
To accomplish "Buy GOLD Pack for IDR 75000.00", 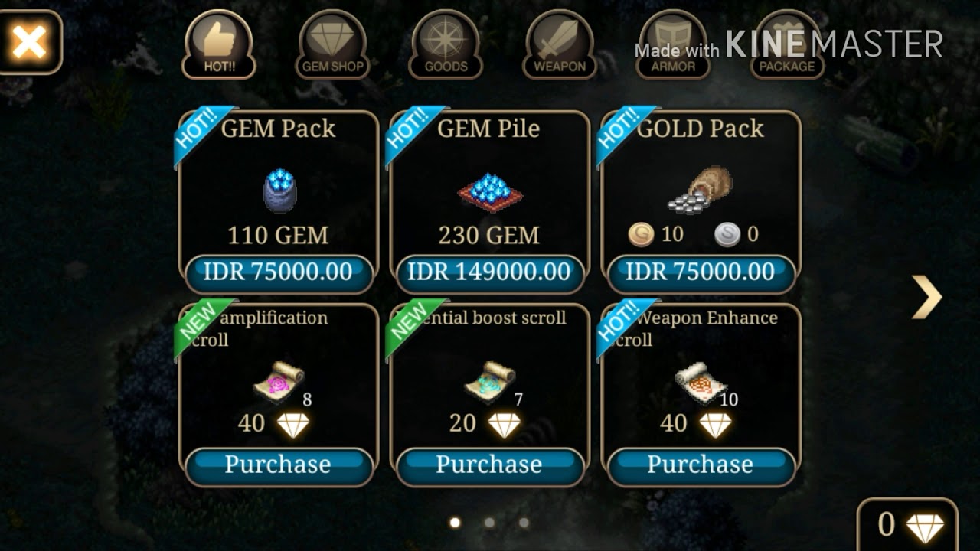I will pos(701,273).
